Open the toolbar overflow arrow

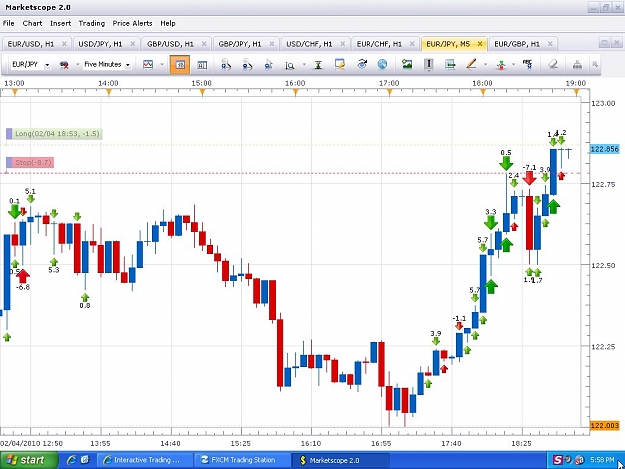(595, 64)
